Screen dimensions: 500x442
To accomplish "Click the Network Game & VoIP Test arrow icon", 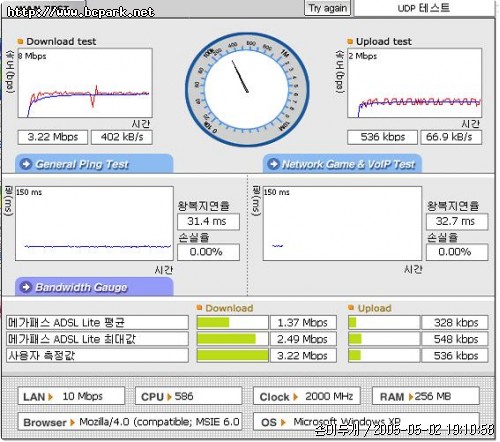I will [x=273, y=164].
